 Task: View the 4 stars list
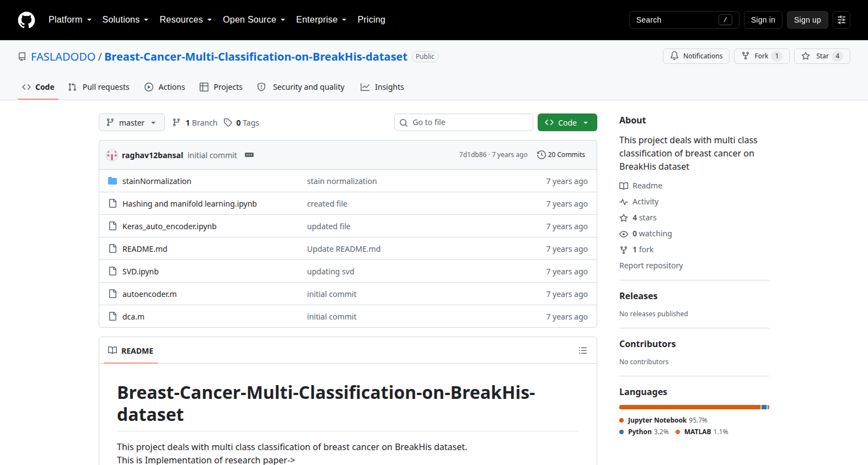pyautogui.click(x=638, y=218)
